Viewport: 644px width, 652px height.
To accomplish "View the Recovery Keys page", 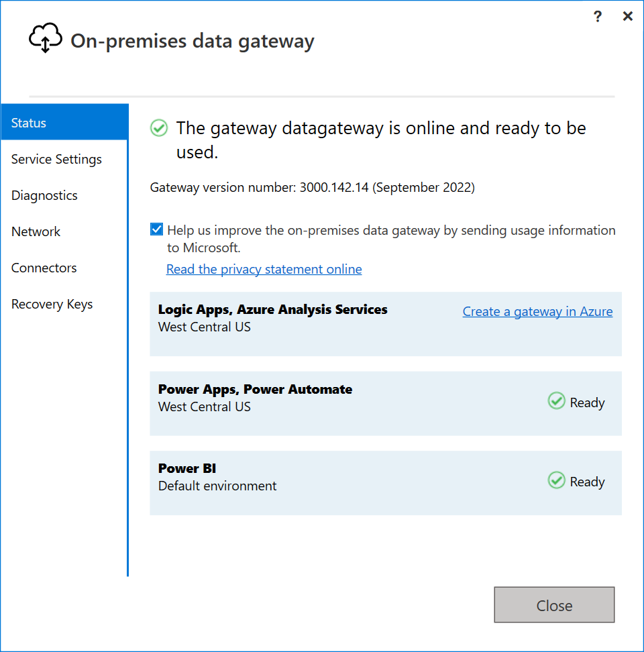I will click(x=52, y=304).
